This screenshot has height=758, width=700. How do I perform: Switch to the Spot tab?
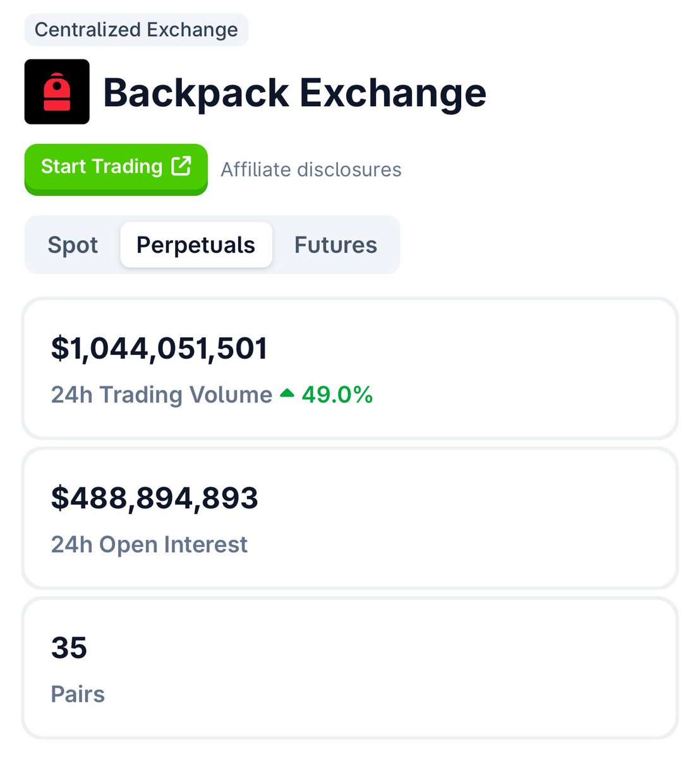pos(73,245)
